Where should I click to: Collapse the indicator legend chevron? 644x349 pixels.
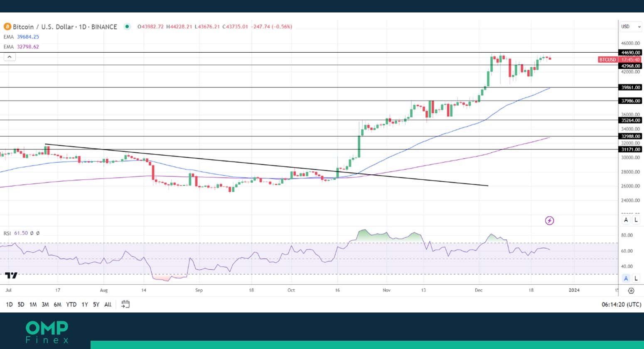(x=10, y=57)
